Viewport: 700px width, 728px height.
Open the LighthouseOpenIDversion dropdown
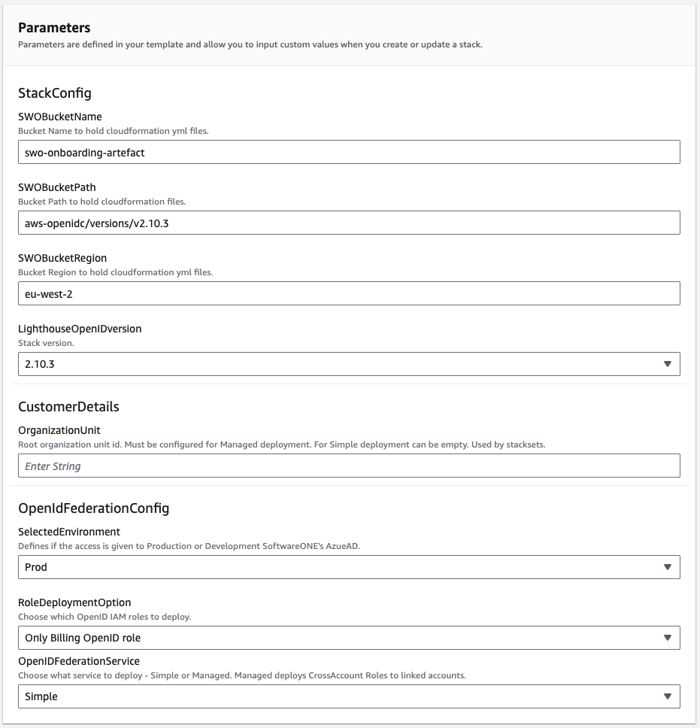(348, 364)
